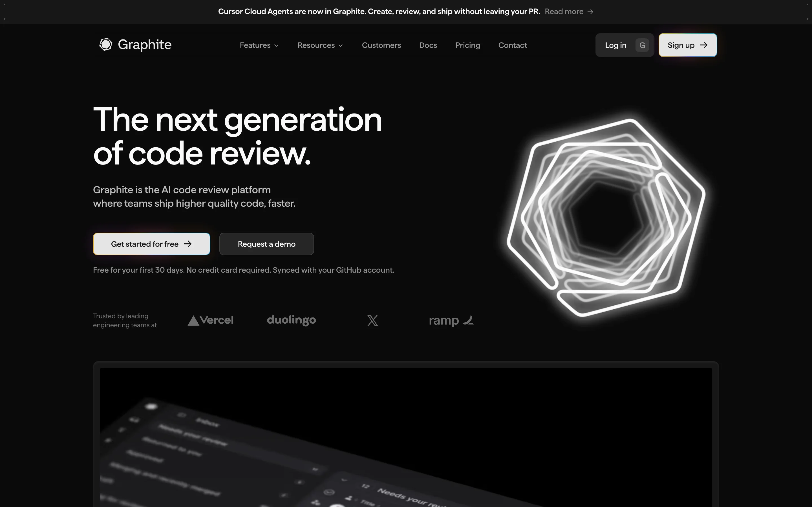Click the arrow beside Read more
Image resolution: width=812 pixels, height=507 pixels.
pos(591,12)
